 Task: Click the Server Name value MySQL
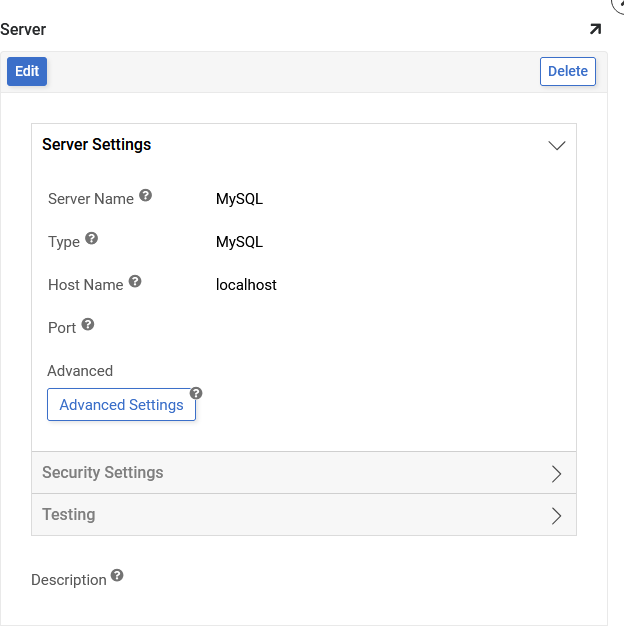click(x=239, y=199)
